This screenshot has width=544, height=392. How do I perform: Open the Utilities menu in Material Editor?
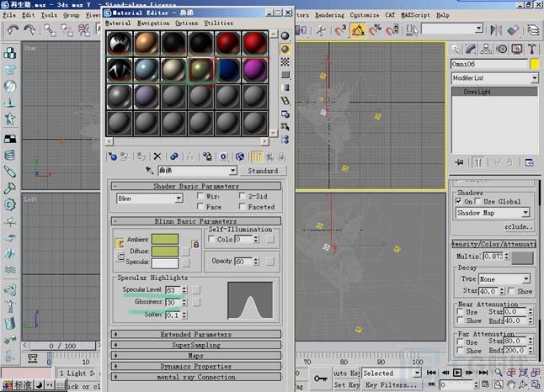click(x=218, y=23)
